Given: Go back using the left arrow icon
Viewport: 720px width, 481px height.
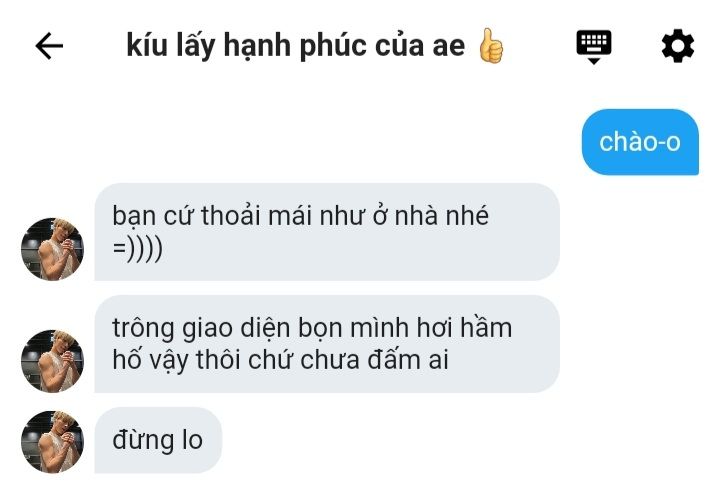Looking at the screenshot, I should (49, 46).
